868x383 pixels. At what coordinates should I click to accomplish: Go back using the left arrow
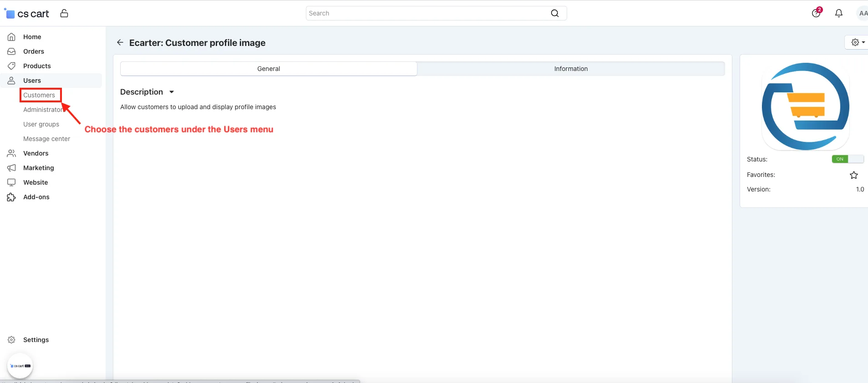click(120, 42)
